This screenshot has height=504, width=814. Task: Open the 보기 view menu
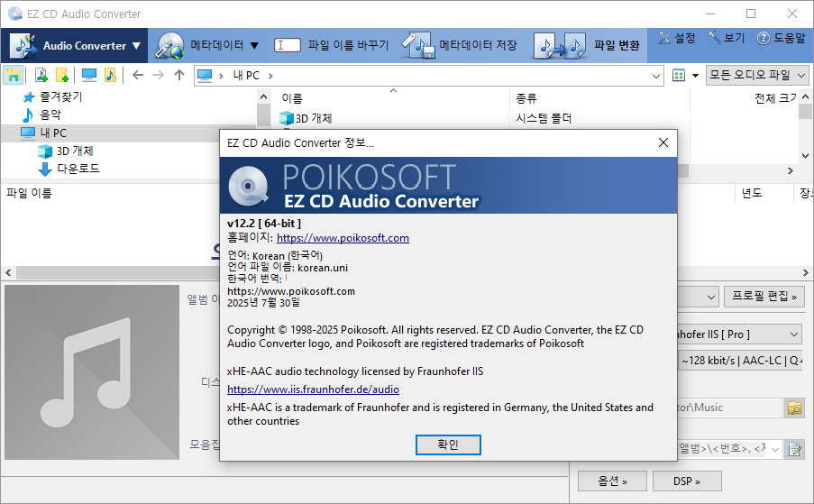click(727, 38)
